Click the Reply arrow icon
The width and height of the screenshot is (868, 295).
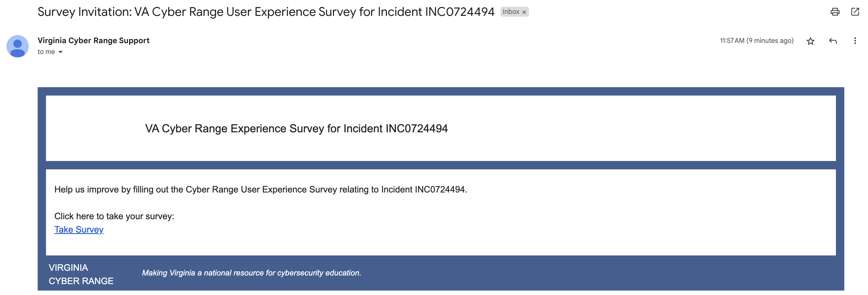click(833, 41)
